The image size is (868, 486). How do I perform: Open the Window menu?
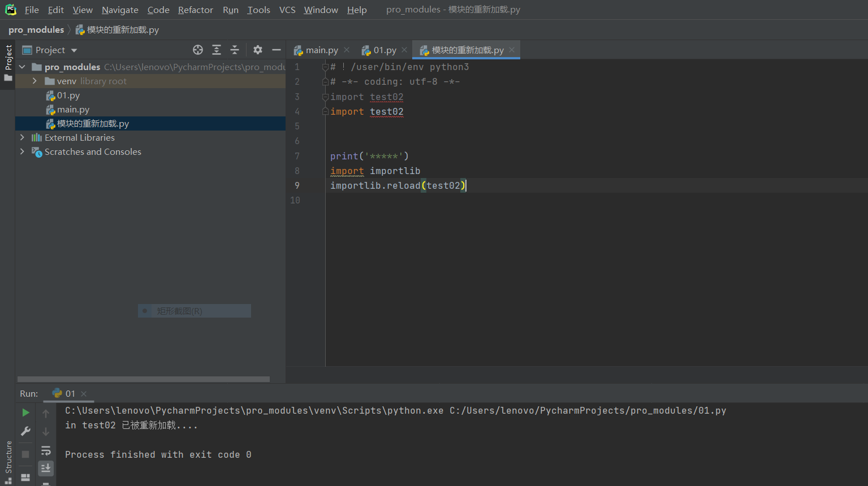321,10
